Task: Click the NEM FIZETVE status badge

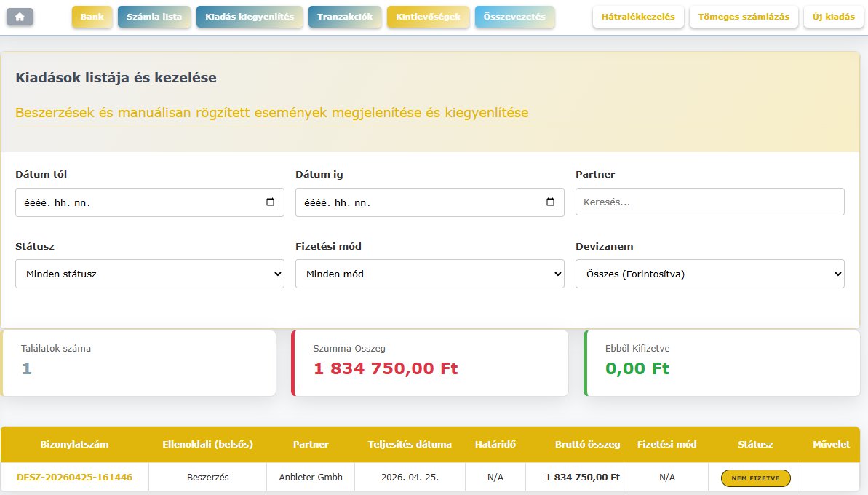Action: pyautogui.click(x=755, y=478)
